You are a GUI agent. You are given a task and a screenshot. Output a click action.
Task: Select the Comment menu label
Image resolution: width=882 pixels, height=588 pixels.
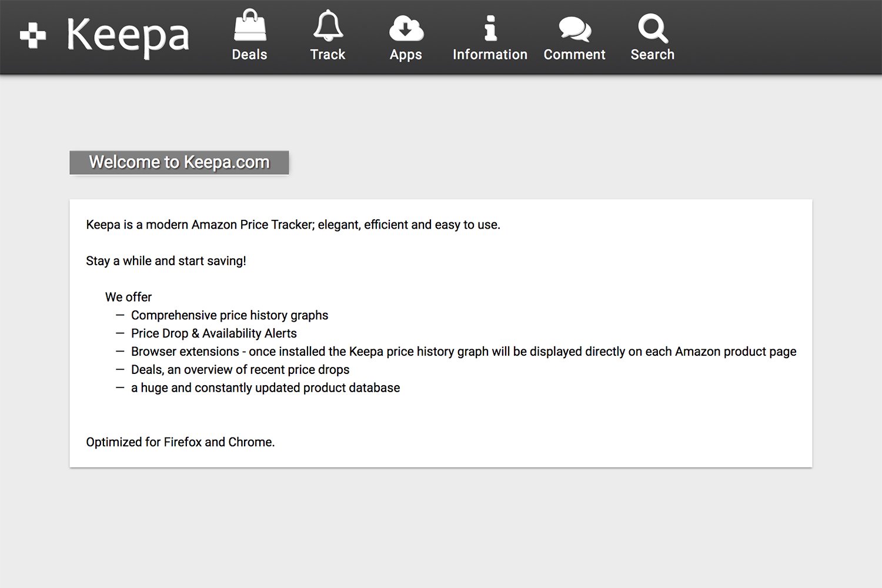click(x=574, y=55)
